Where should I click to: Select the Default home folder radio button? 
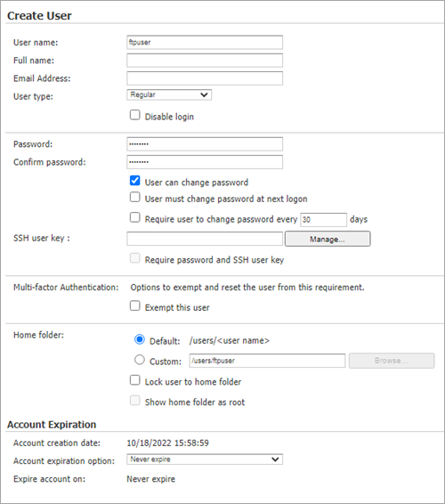[140, 339]
